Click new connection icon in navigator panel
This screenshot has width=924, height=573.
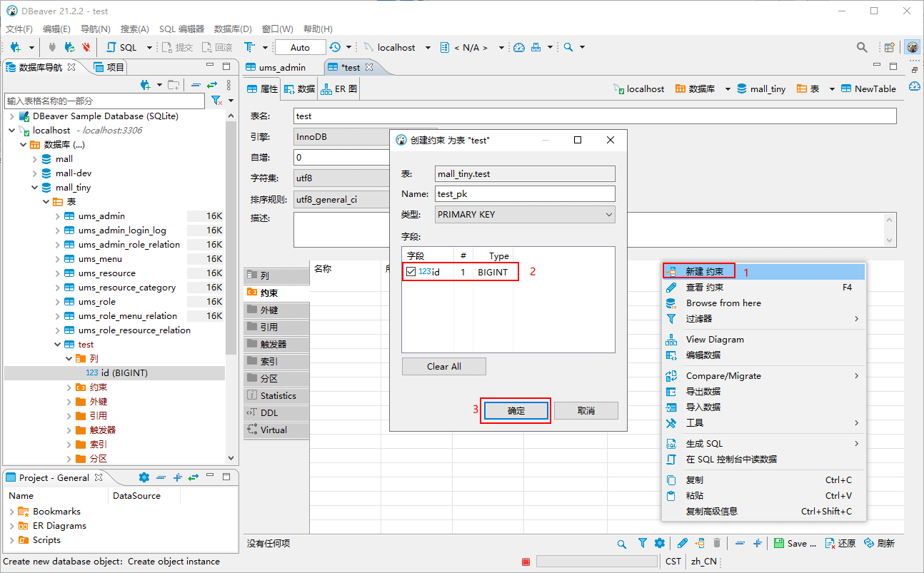point(146,85)
